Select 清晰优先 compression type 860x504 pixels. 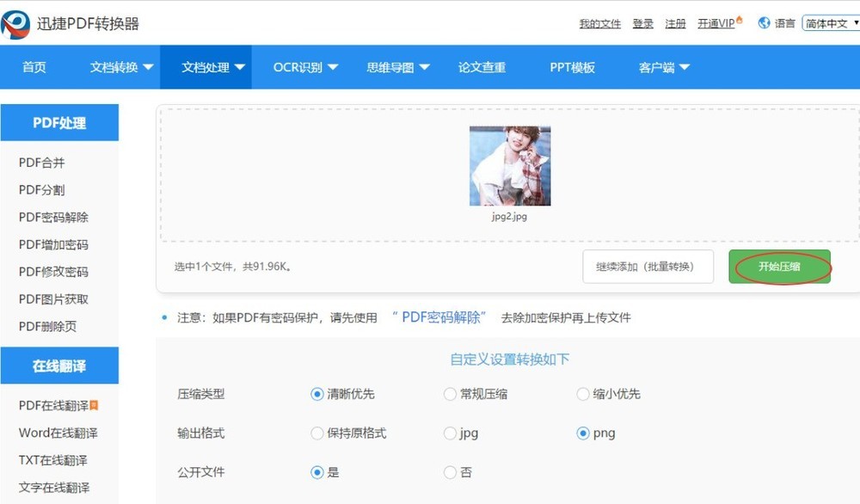pyautogui.click(x=317, y=394)
